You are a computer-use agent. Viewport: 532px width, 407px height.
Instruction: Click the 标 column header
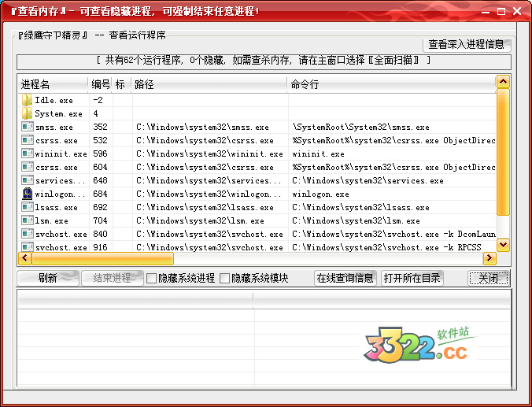tap(121, 84)
